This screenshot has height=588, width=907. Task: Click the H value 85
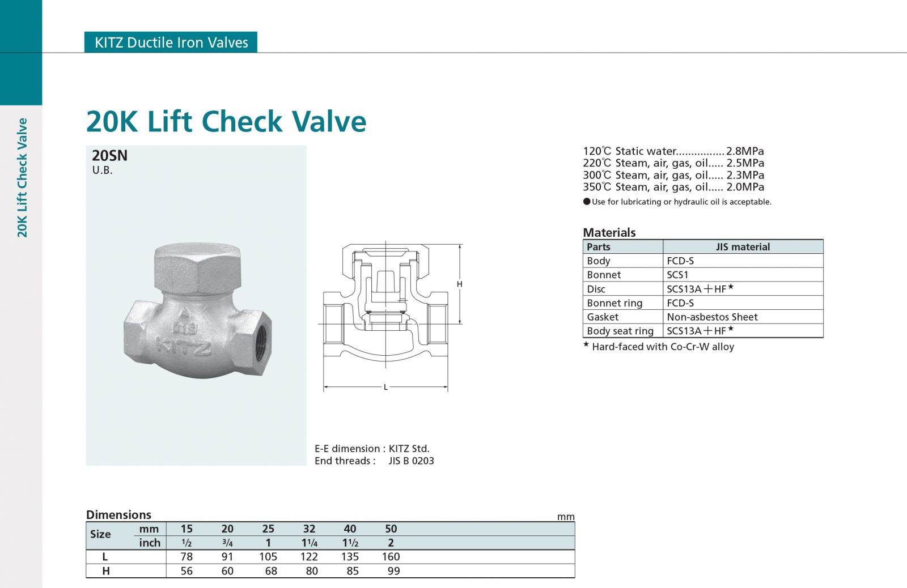coord(353,571)
